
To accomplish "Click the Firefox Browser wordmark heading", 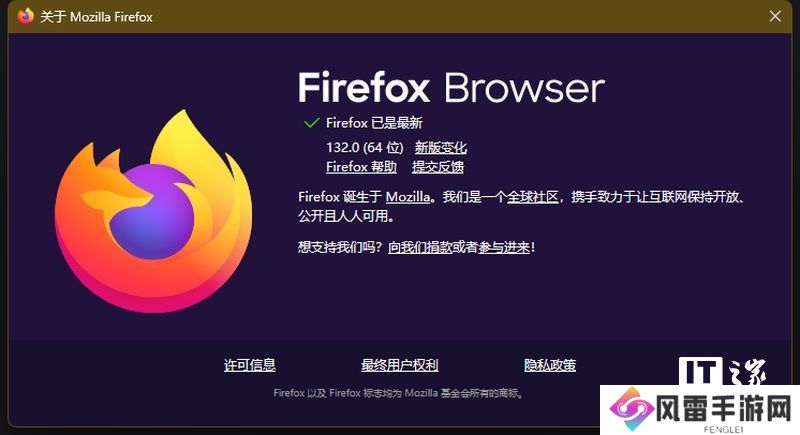I will click(x=451, y=88).
